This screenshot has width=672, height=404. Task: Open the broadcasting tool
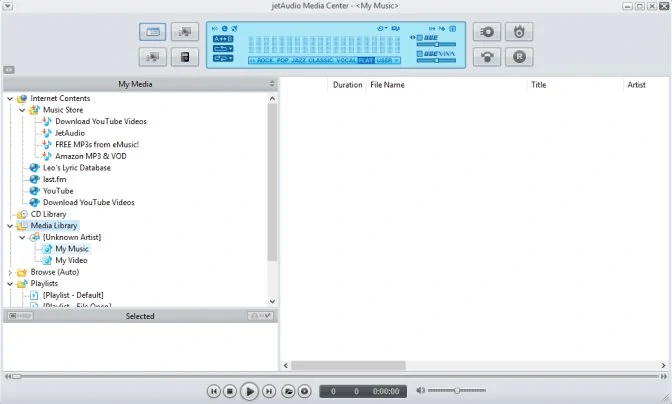click(487, 57)
